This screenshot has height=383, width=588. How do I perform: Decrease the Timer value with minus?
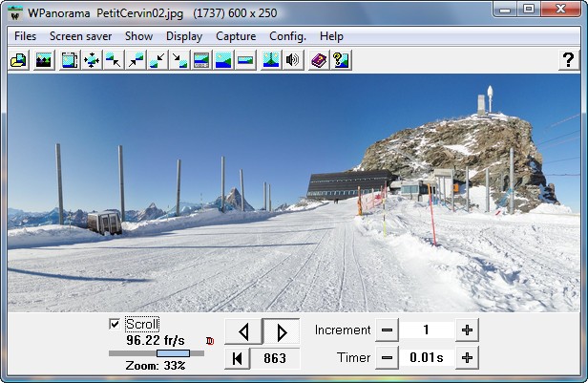tap(386, 358)
